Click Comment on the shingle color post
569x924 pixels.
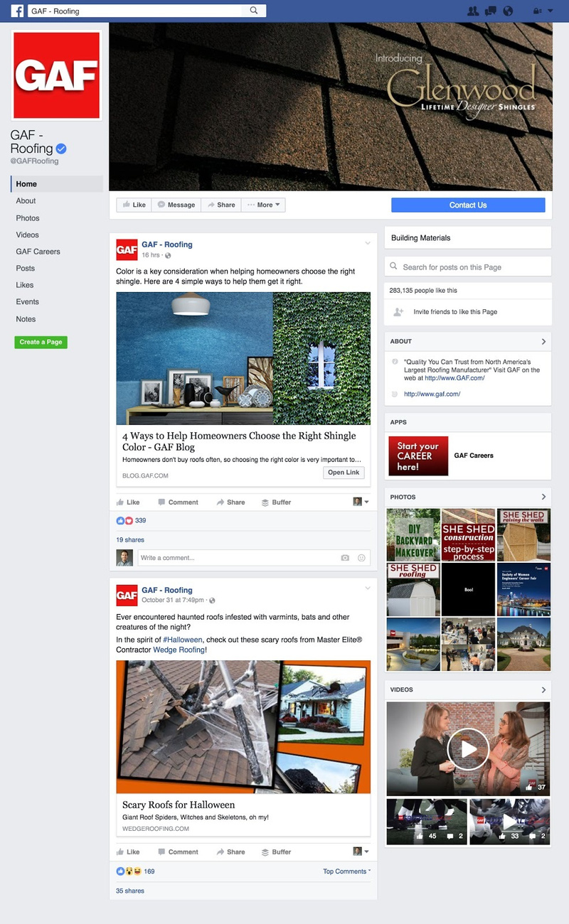(178, 502)
